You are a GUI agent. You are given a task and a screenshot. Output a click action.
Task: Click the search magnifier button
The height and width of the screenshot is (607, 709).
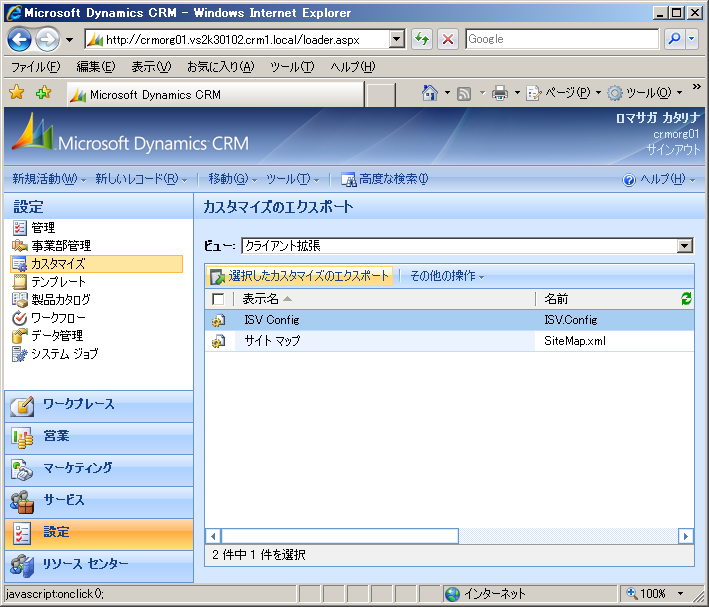pos(674,39)
